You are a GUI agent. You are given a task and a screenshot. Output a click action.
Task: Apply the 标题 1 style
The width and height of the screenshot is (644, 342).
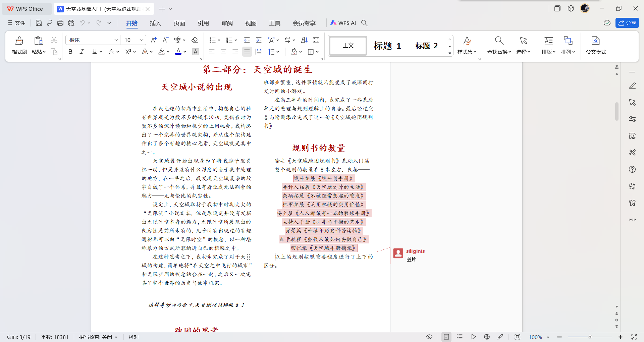click(387, 46)
